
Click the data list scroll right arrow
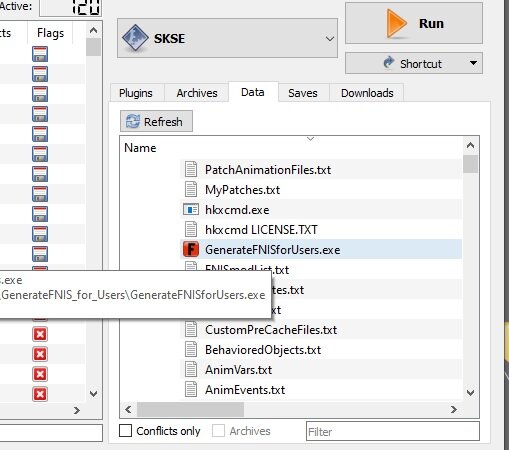click(454, 409)
